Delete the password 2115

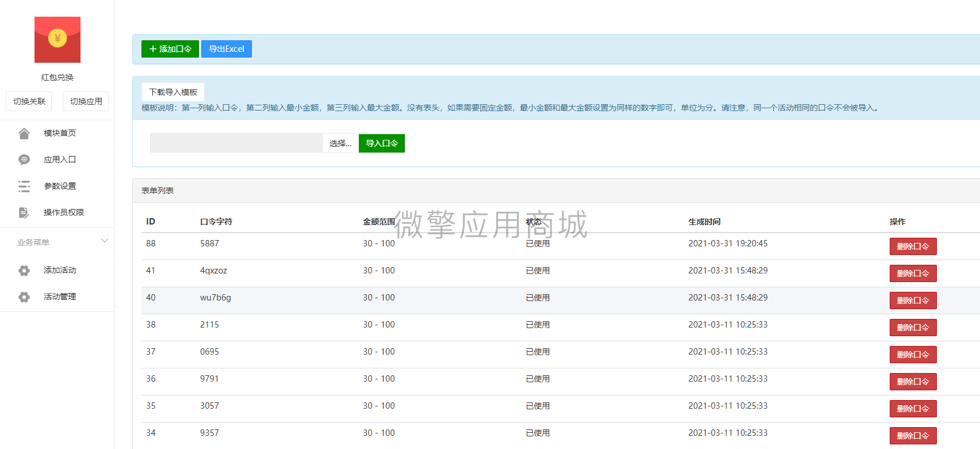click(x=913, y=328)
